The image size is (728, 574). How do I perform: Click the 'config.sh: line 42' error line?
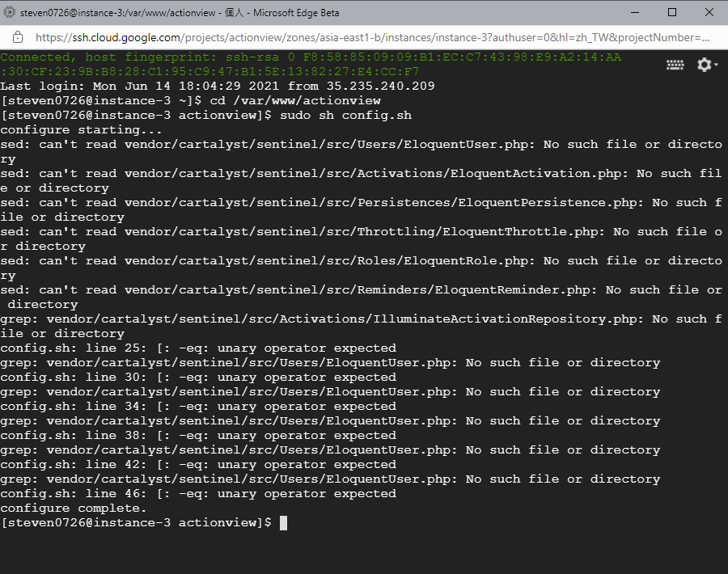pyautogui.click(x=198, y=465)
